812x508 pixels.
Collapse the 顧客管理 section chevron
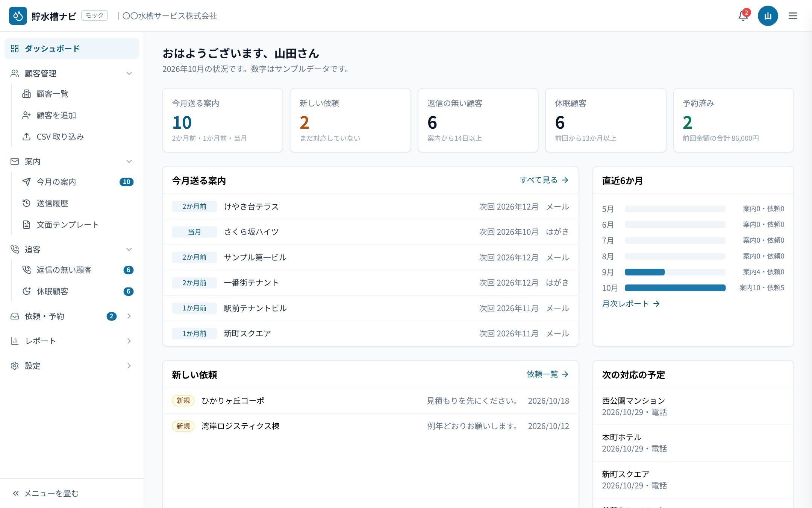click(x=129, y=73)
